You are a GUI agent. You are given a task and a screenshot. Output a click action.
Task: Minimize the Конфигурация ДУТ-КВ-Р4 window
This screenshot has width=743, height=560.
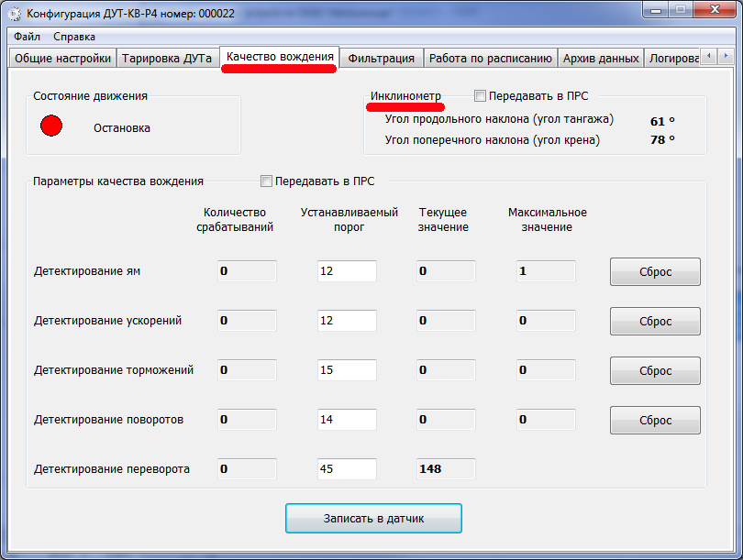[x=656, y=9]
